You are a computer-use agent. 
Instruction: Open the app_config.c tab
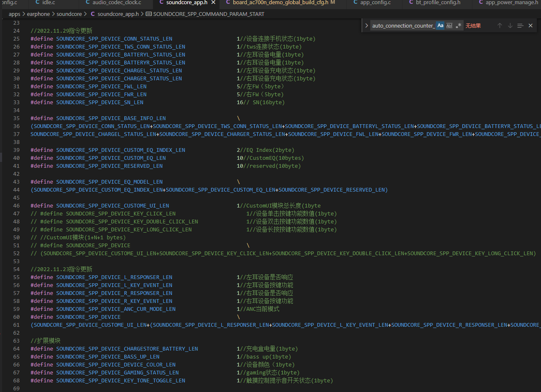tap(375, 3)
